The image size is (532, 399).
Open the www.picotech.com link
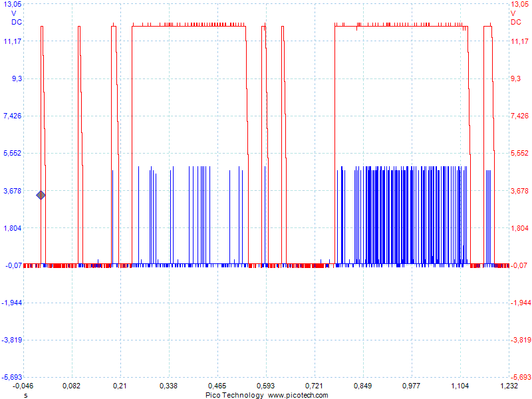point(298,395)
